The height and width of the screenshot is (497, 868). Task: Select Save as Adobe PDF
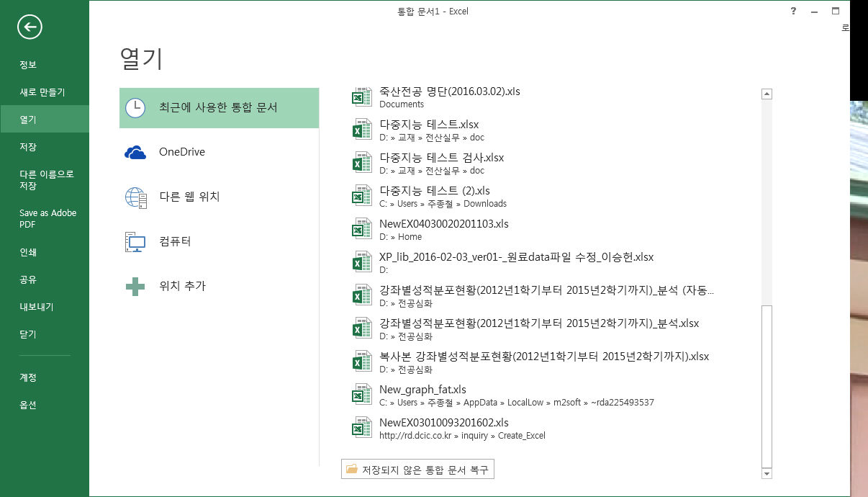point(45,219)
